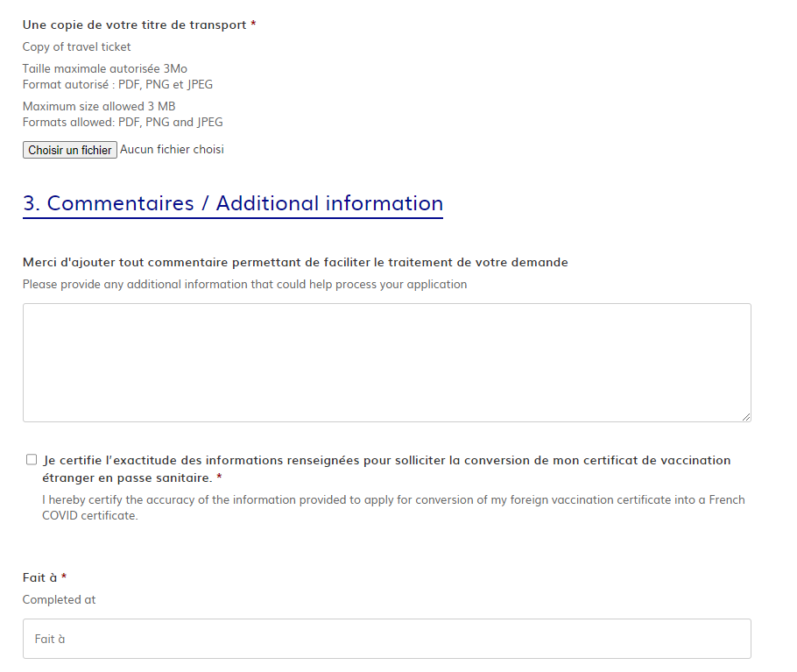Click the red asterisk next to "Fait à"
This screenshot has width=797, height=672.
61,577
